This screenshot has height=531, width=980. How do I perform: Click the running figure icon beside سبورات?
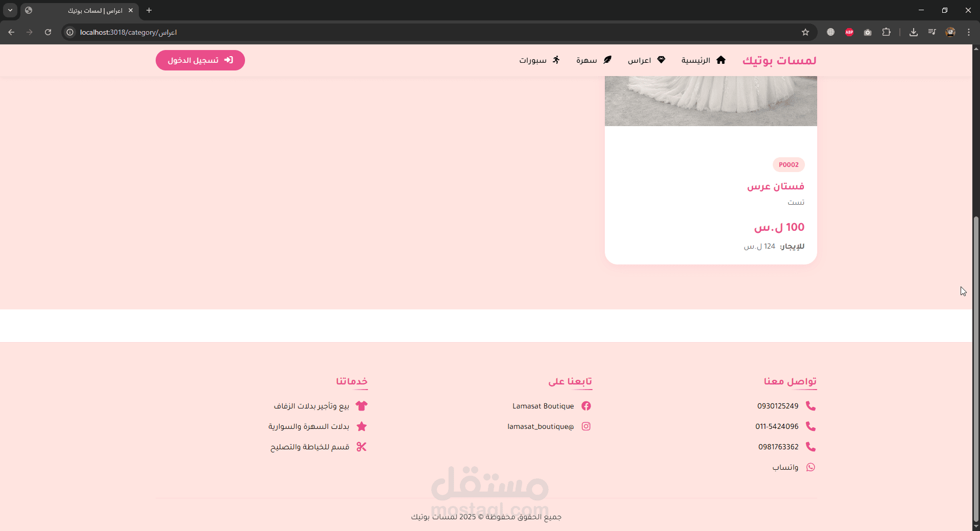click(x=556, y=60)
